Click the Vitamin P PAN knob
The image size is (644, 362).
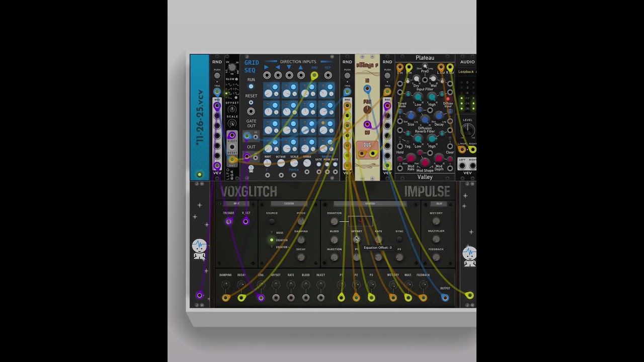click(x=367, y=110)
